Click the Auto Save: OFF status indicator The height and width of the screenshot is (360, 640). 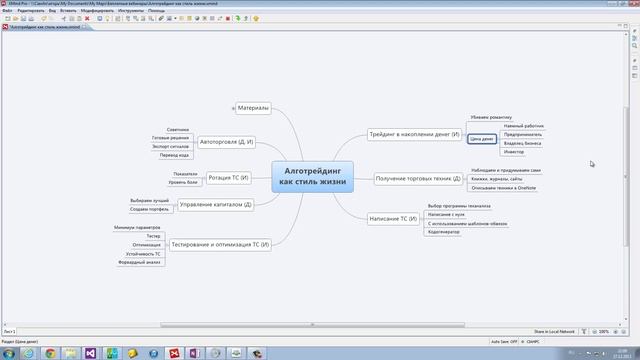504,341
